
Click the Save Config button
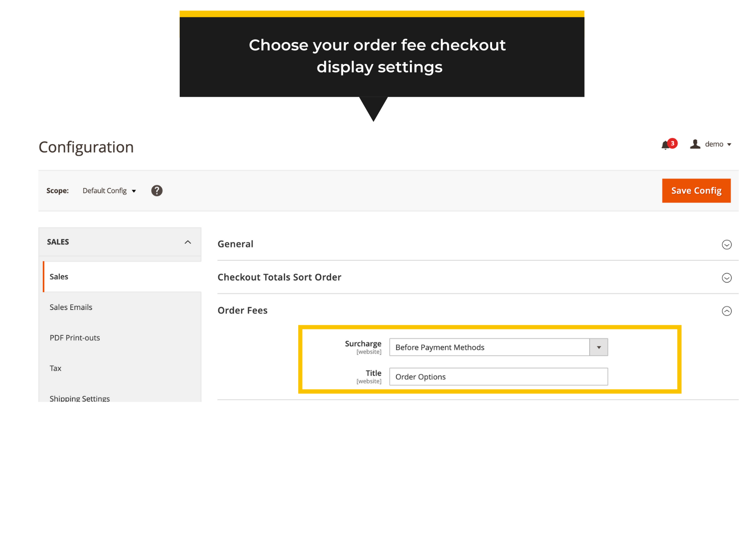696,190
